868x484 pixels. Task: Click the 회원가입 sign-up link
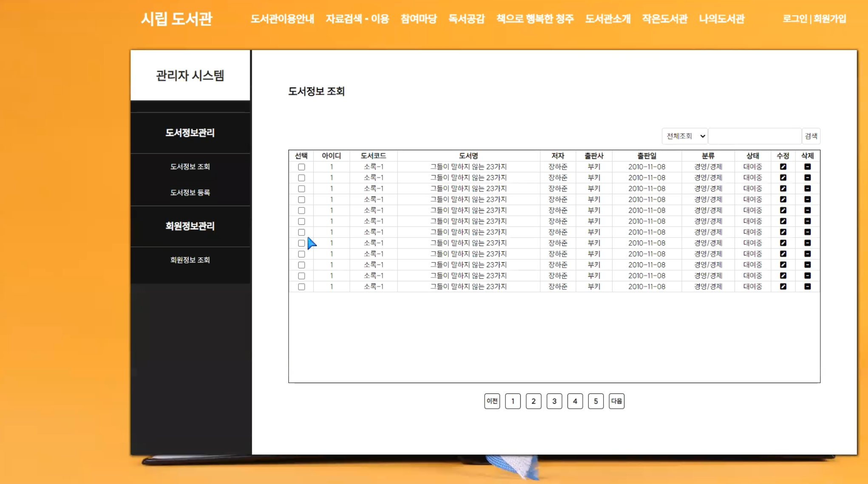point(830,19)
